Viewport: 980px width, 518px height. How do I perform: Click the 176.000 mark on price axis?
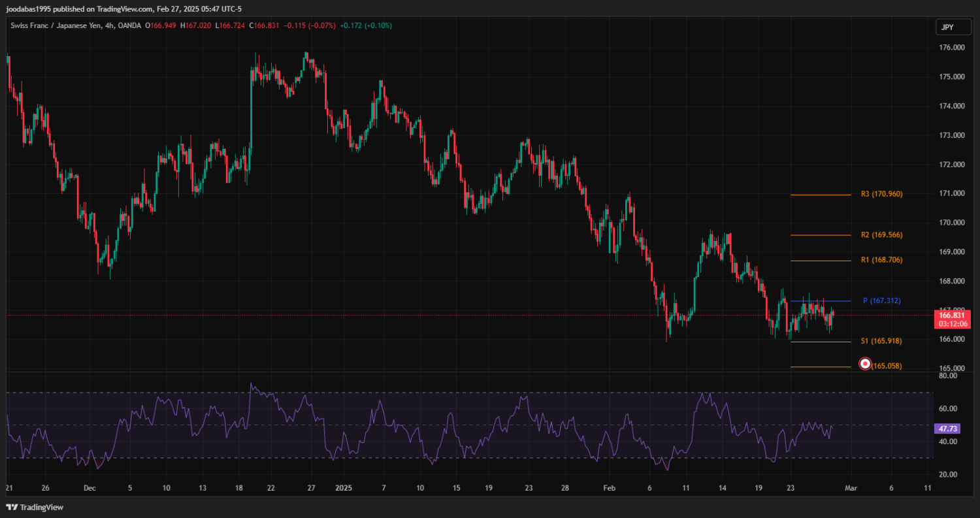coord(952,48)
